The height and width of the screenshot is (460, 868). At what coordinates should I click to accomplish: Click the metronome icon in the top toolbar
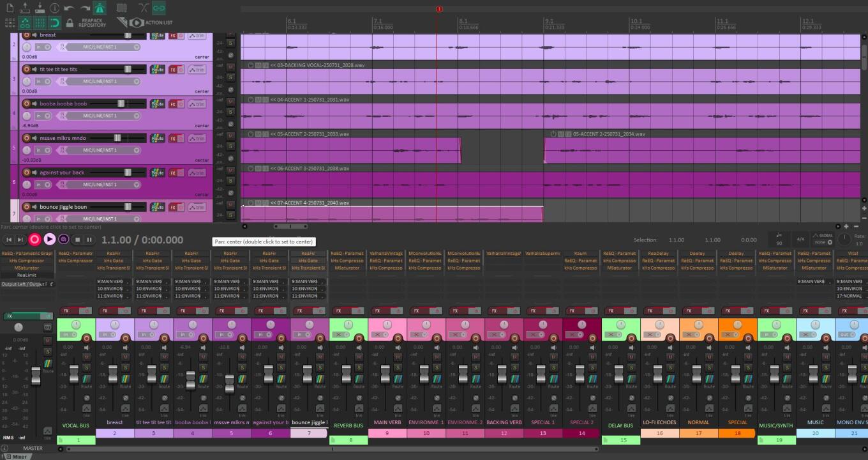(x=100, y=8)
